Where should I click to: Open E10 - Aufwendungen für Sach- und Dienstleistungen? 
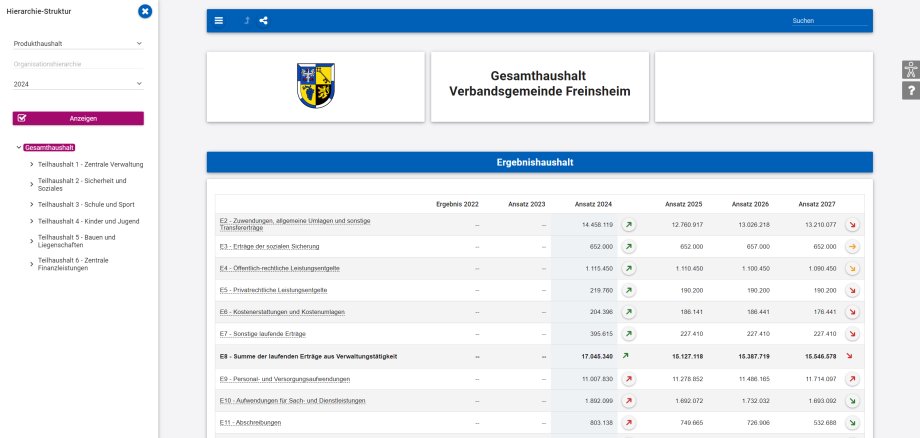pos(292,401)
